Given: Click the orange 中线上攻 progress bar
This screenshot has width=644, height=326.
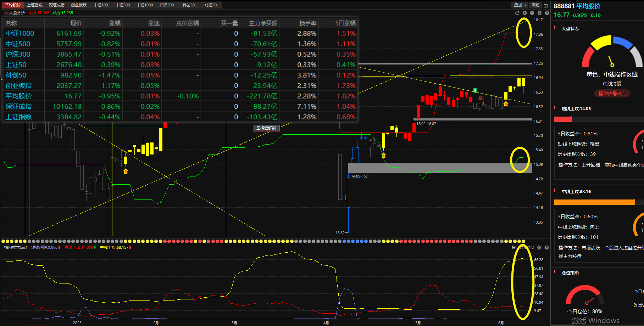Looking at the screenshot, I should [594, 202].
